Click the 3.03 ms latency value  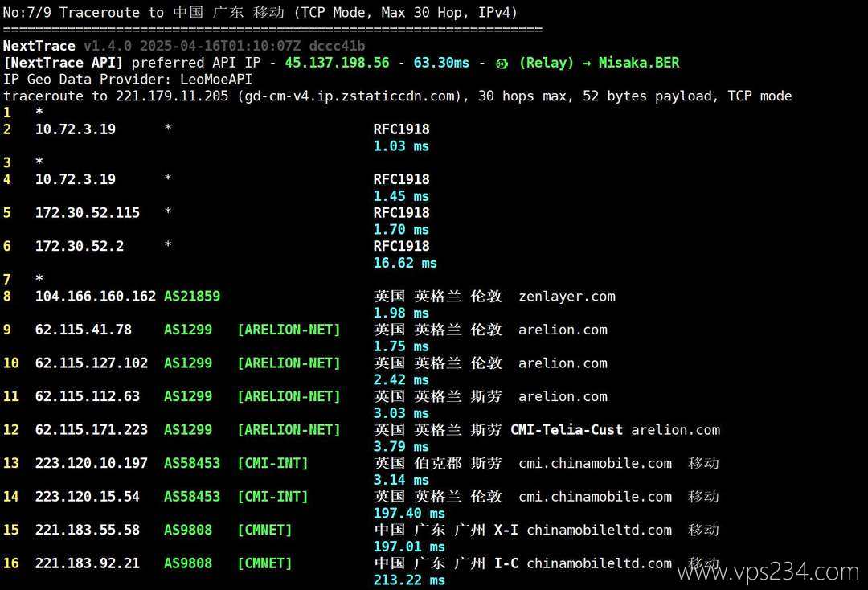click(x=401, y=413)
